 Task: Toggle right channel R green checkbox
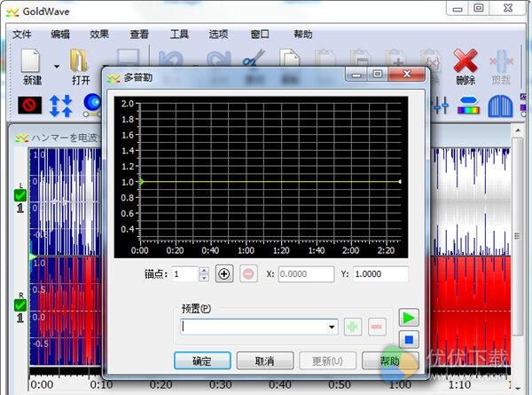click(20, 305)
